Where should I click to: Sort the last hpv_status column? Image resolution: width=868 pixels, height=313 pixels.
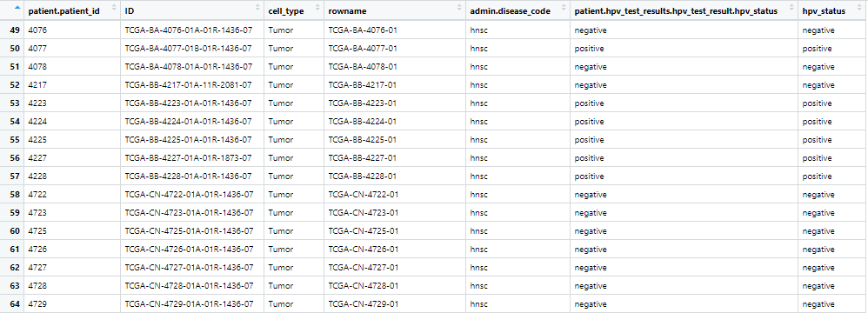click(x=861, y=9)
